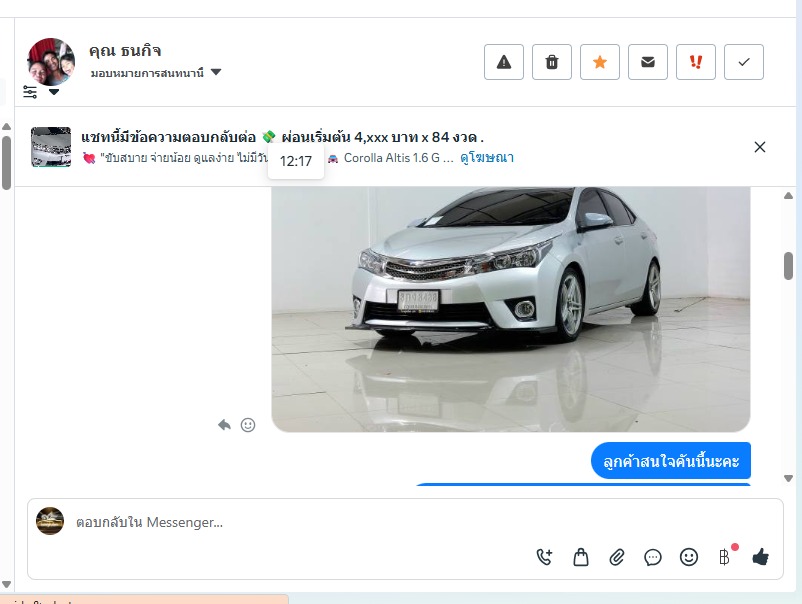802x604 pixels.
Task: Click chat scrollbar down arrow
Action: 788,478
